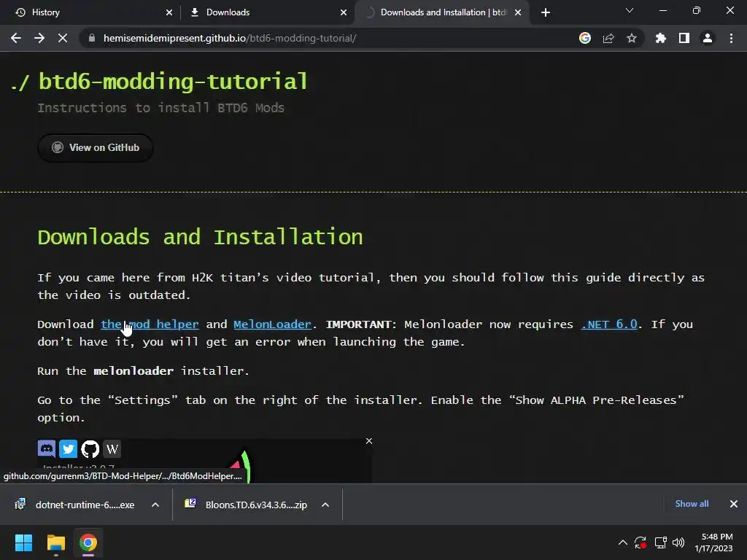This screenshot has width=747, height=560.
Task: Expand options for Bloons.TD.6 zip download
Action: 325,505
